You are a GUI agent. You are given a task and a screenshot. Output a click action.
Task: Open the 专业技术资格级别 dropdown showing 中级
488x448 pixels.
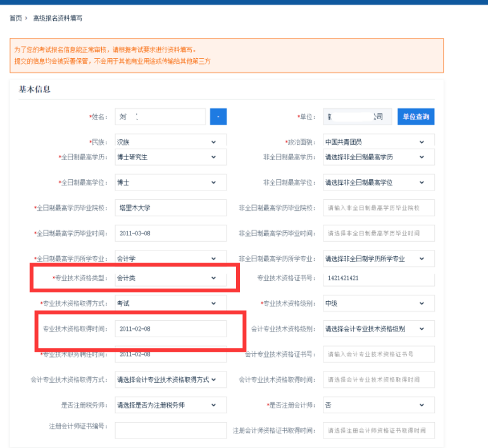[379, 303]
